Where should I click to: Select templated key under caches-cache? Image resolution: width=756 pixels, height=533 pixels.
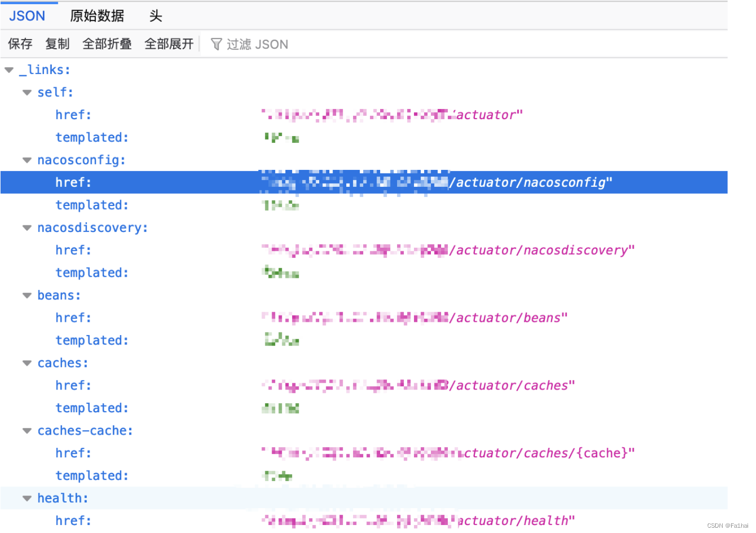(92, 476)
